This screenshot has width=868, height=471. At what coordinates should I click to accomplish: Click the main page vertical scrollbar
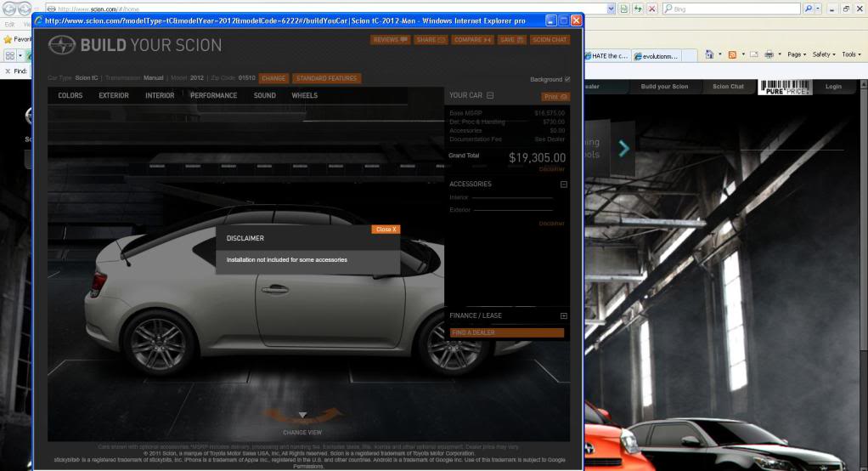point(864,275)
